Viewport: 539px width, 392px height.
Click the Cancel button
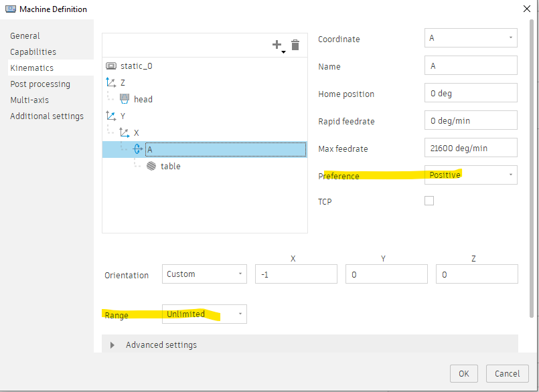pyautogui.click(x=507, y=373)
